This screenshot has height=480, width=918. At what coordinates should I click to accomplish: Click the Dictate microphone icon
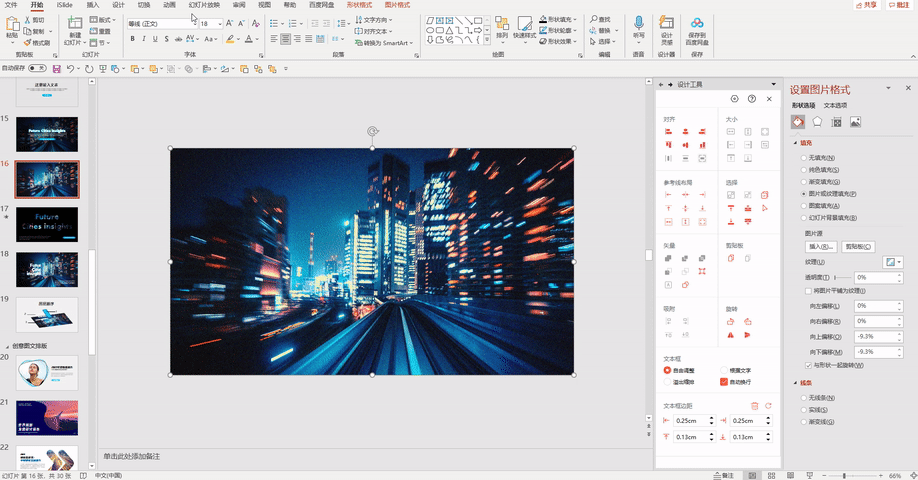639,24
